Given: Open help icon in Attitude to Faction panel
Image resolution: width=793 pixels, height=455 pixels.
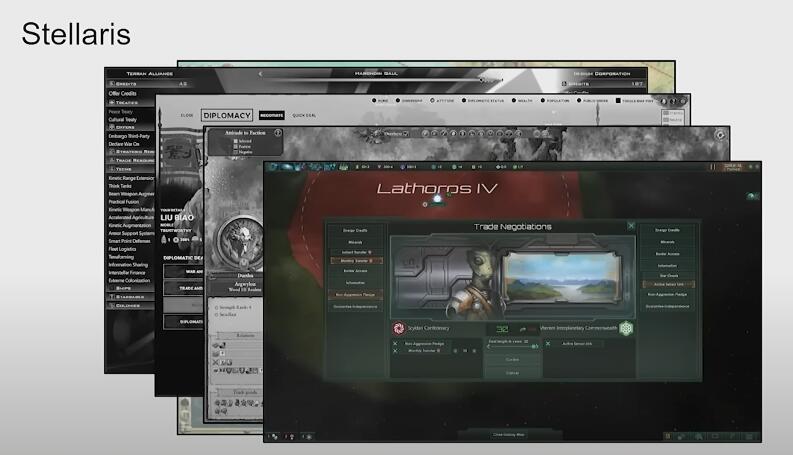Looking at the screenshot, I should pyautogui.click(x=278, y=132).
